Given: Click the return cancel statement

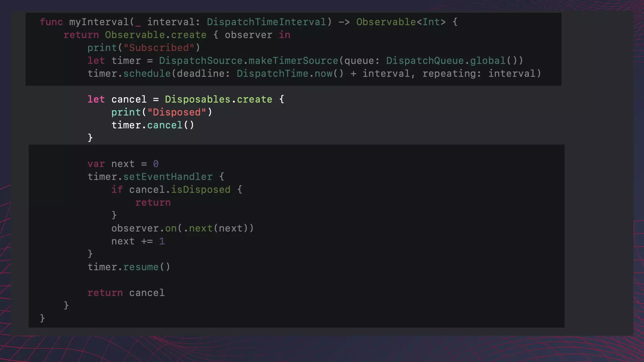Looking at the screenshot, I should click(x=126, y=293).
